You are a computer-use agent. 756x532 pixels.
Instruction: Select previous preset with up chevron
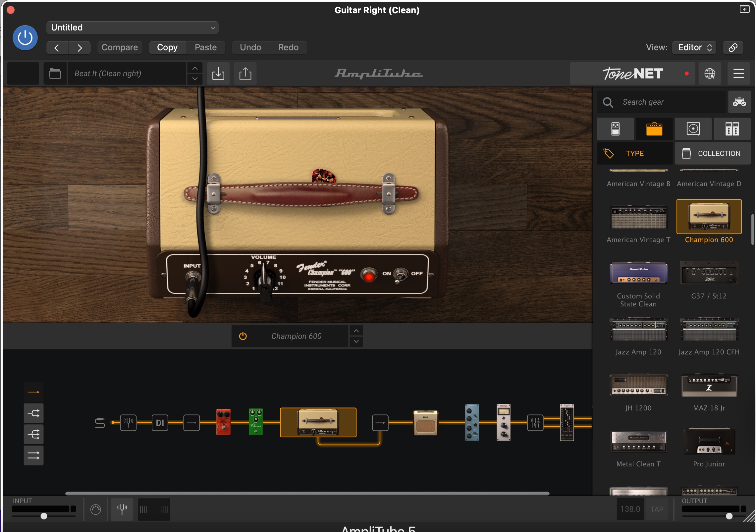[195, 68]
